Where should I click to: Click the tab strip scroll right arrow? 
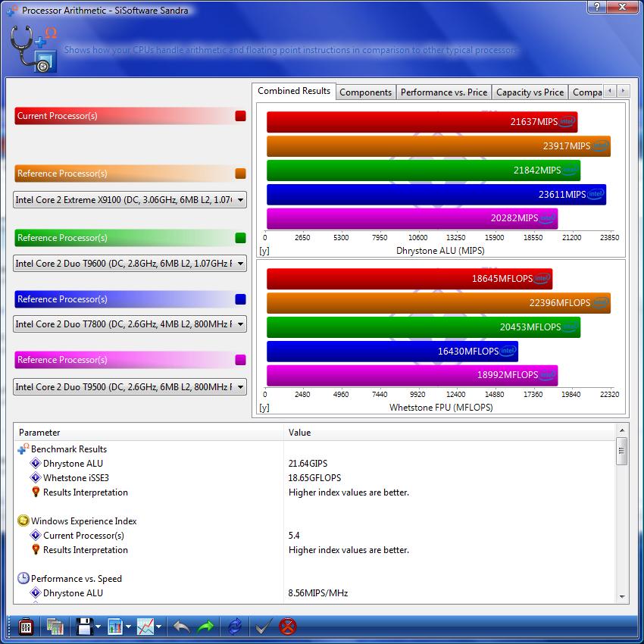(623, 91)
